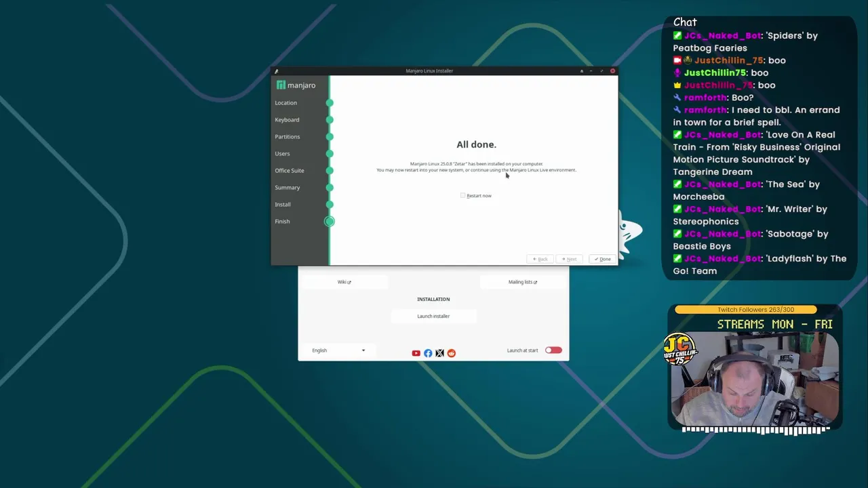Toggle the Launch at start switch
This screenshot has height=488, width=868.
[553, 350]
